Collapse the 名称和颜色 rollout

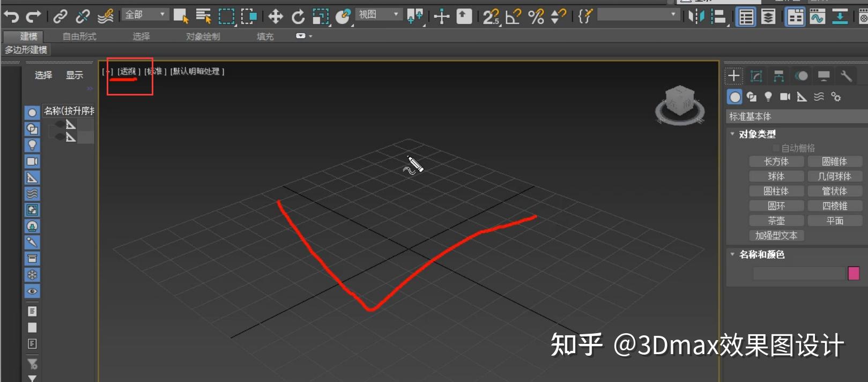point(732,254)
